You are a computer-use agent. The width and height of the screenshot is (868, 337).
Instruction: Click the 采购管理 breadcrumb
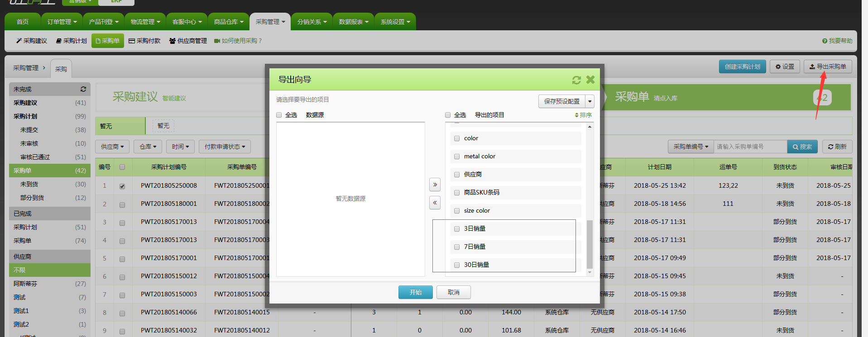point(26,68)
